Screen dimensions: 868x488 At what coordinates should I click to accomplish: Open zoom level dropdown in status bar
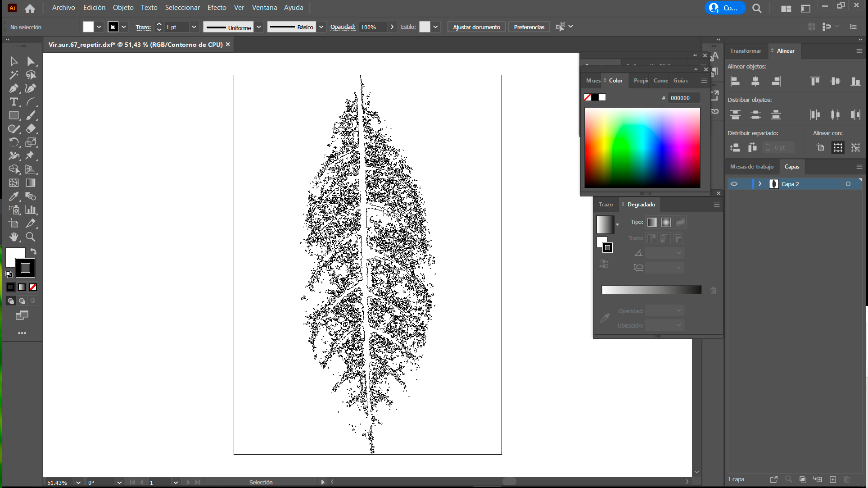pos(78,483)
